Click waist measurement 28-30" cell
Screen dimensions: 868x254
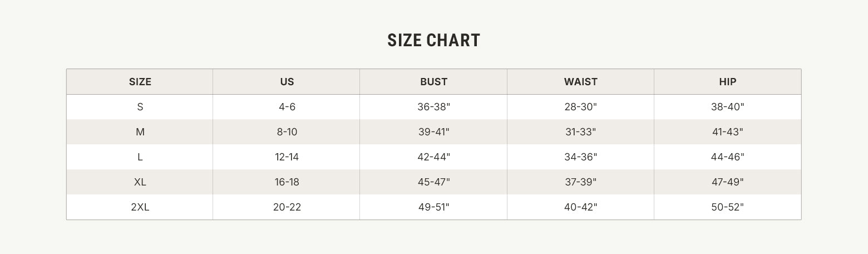click(581, 107)
